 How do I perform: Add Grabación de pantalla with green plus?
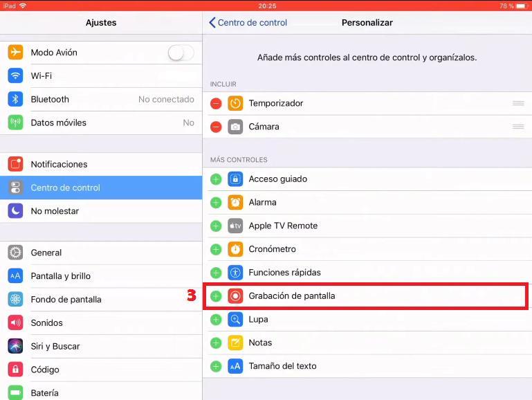[x=216, y=296]
